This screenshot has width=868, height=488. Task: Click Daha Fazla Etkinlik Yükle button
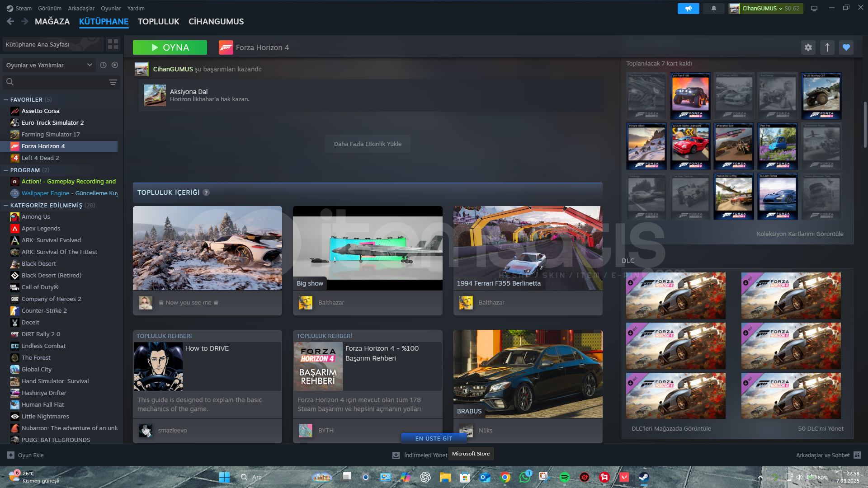368,144
